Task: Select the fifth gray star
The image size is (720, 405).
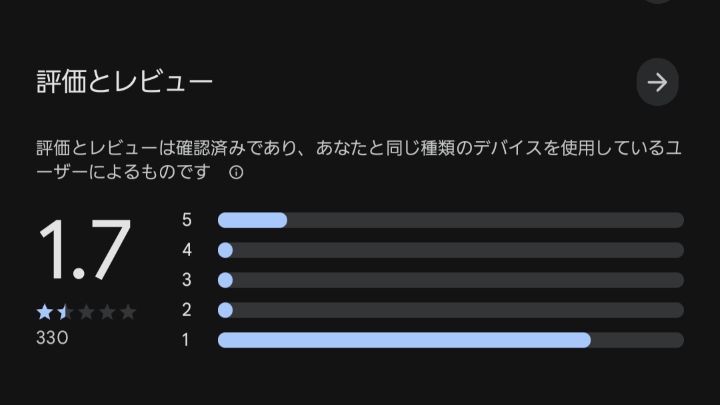Action: coord(128,312)
